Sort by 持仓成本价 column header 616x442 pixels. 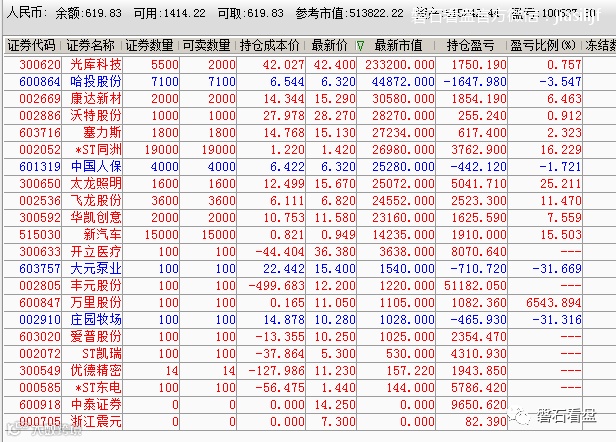[270, 46]
